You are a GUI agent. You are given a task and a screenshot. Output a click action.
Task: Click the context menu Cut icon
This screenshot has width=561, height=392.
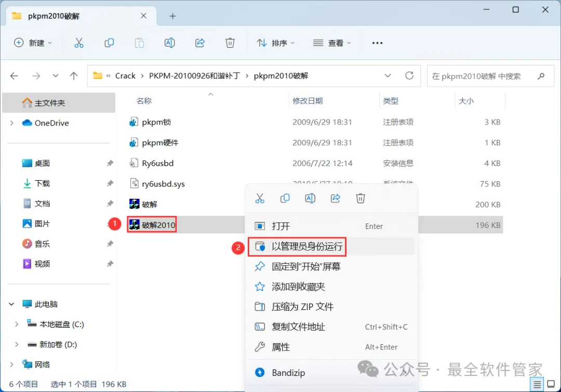click(260, 198)
